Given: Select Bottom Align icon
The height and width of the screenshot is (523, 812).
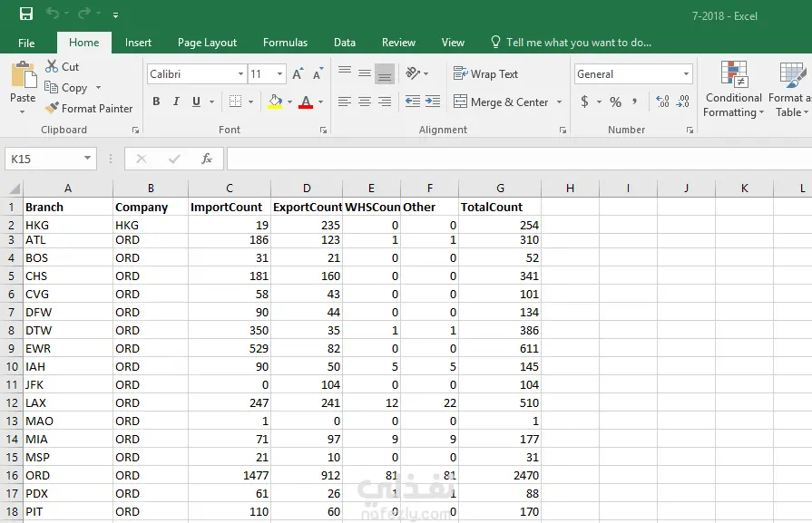Looking at the screenshot, I should [385, 74].
